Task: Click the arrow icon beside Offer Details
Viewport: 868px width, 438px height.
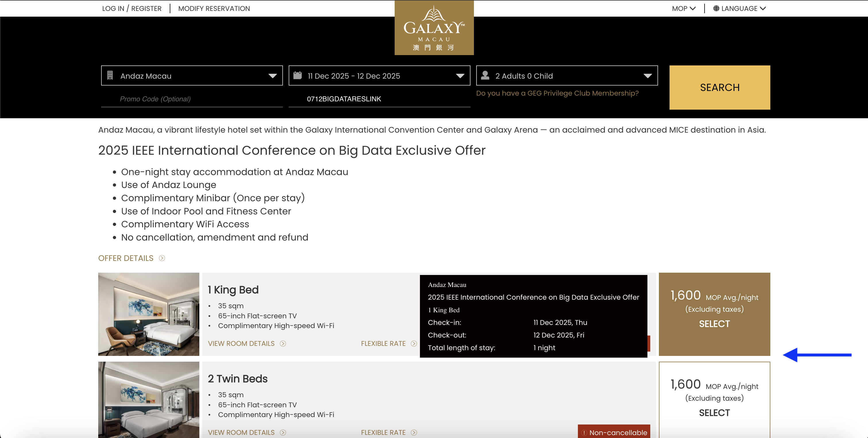Action: pos(162,258)
